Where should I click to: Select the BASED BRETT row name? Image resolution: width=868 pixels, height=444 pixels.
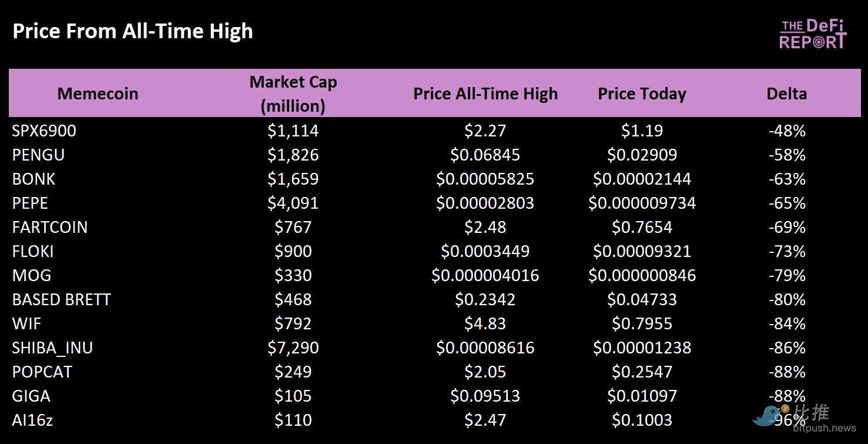(x=61, y=299)
